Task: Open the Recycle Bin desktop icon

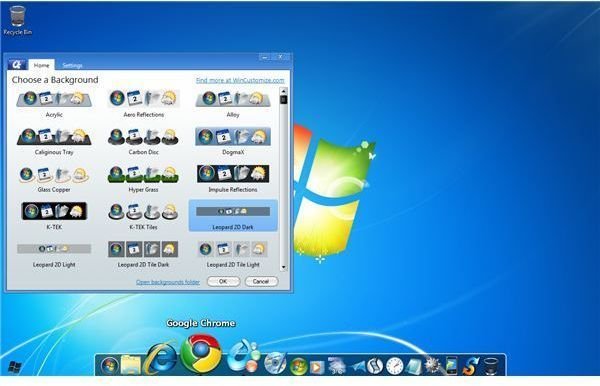Action: point(17,21)
